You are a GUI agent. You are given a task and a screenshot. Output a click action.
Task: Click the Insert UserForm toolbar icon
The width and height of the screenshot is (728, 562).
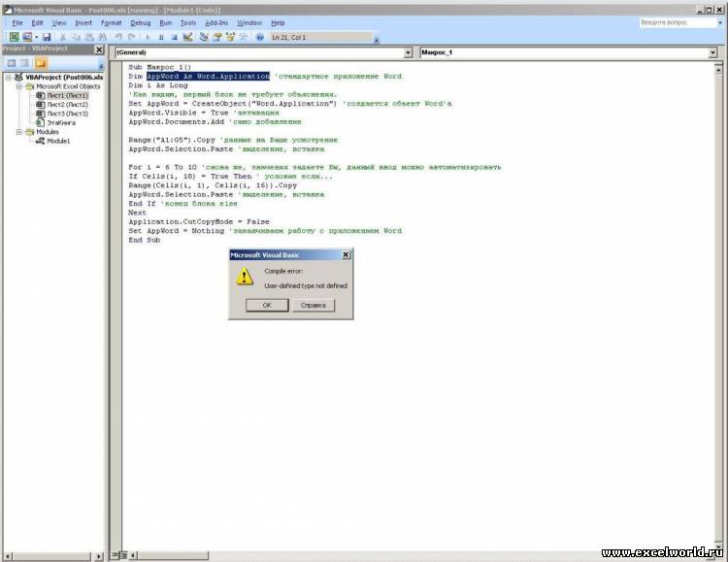coord(27,37)
